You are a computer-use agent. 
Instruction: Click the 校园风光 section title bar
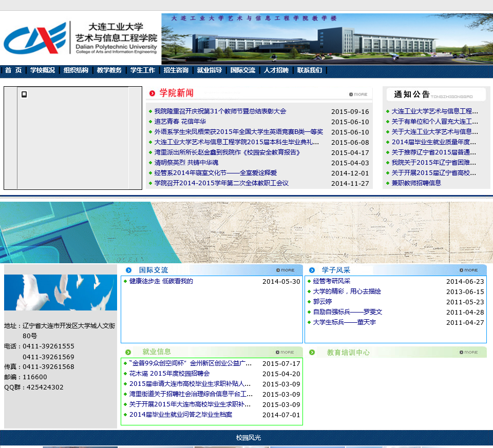point(246,438)
